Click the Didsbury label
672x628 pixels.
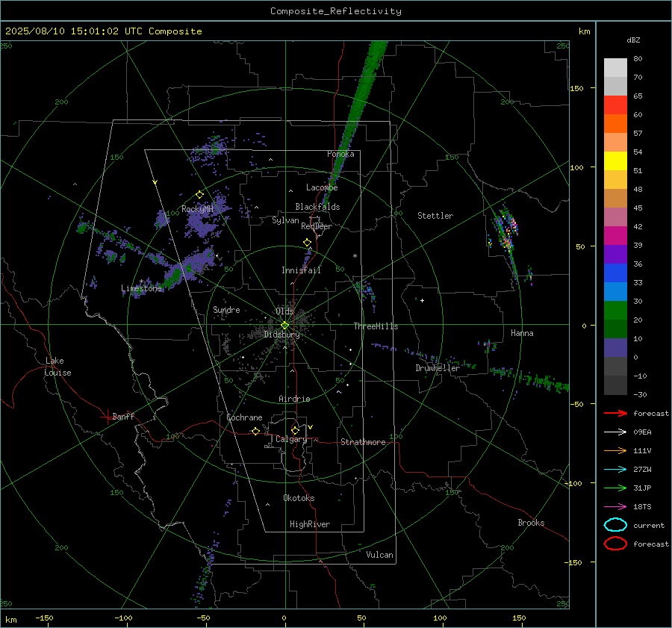tap(282, 335)
